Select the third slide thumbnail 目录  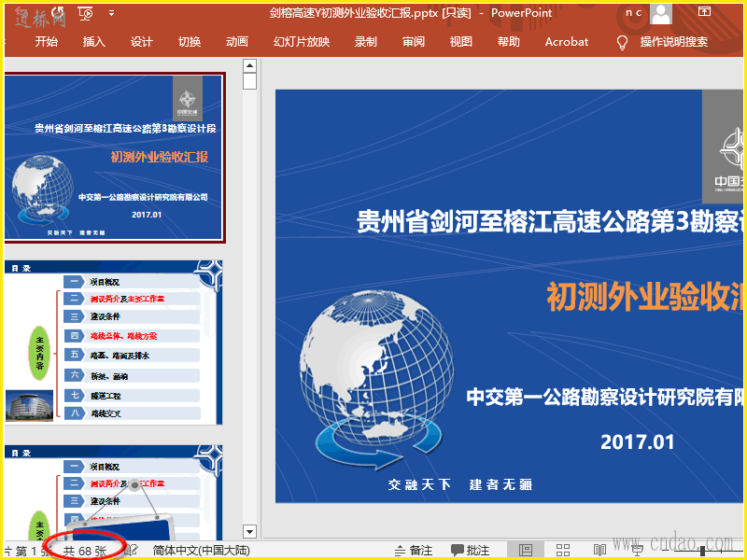[x=113, y=493]
